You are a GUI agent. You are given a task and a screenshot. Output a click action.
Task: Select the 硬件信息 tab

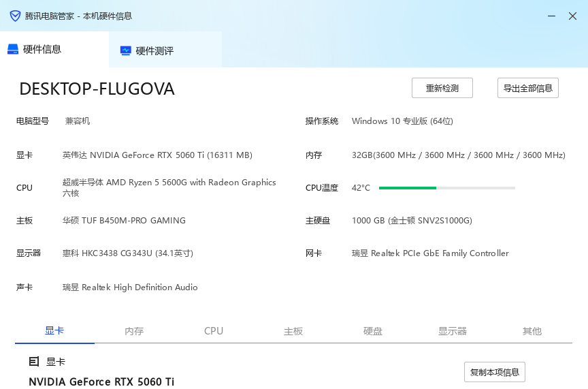[42, 49]
